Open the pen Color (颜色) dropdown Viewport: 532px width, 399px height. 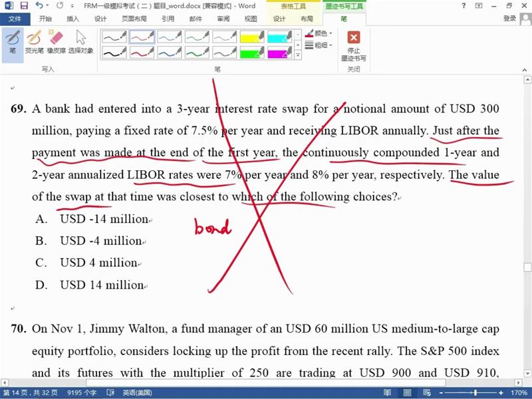click(321, 33)
